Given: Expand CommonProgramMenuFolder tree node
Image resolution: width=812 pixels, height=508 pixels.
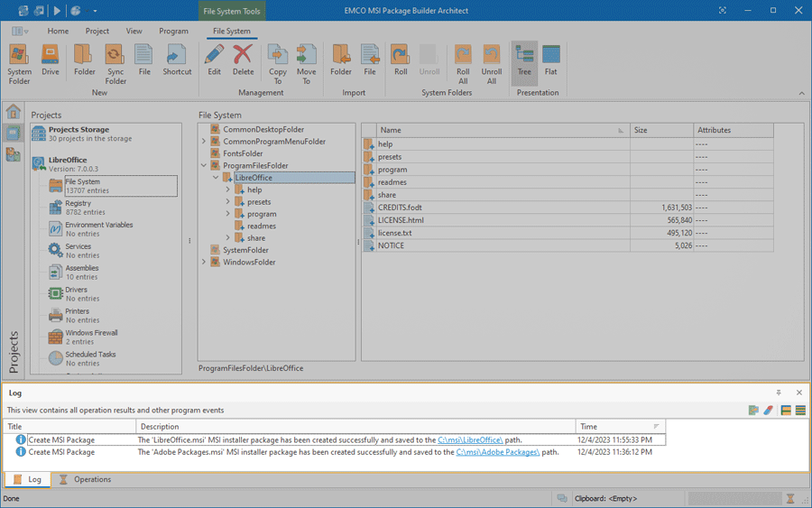Looking at the screenshot, I should [x=204, y=142].
